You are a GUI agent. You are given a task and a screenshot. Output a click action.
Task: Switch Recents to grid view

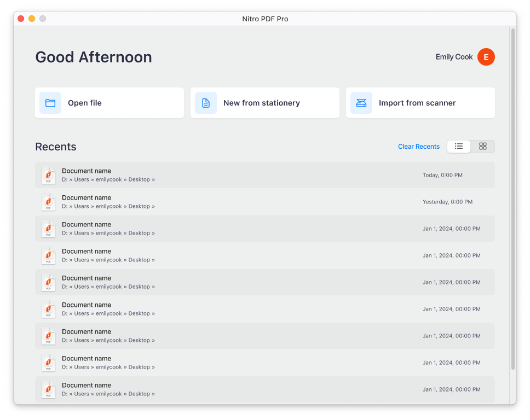click(482, 146)
